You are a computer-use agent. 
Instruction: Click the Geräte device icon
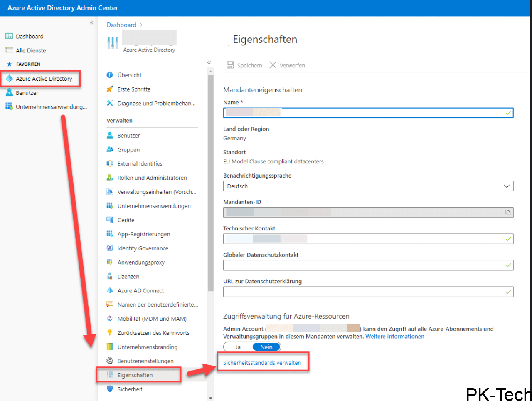pos(110,220)
